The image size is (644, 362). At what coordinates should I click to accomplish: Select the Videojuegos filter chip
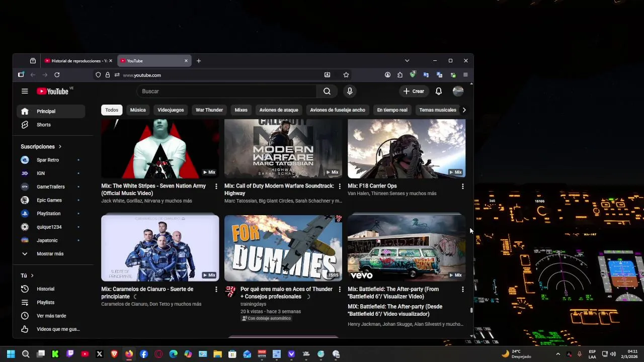click(x=171, y=110)
